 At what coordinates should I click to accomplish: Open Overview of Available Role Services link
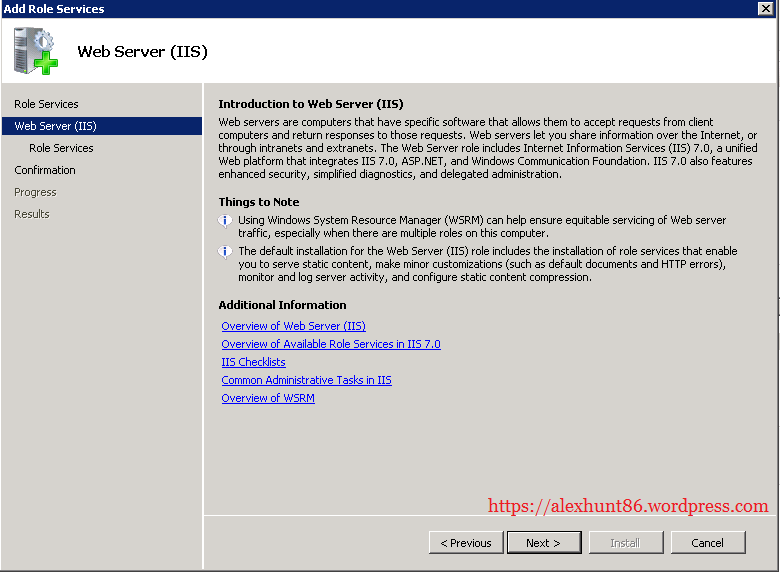330,344
